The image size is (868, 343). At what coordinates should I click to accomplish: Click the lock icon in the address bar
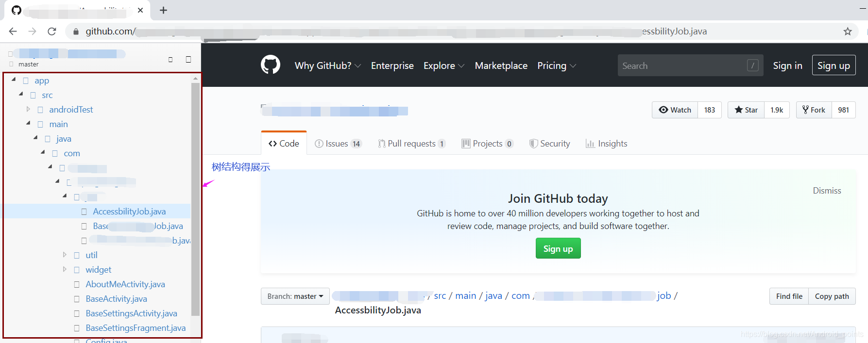click(76, 32)
